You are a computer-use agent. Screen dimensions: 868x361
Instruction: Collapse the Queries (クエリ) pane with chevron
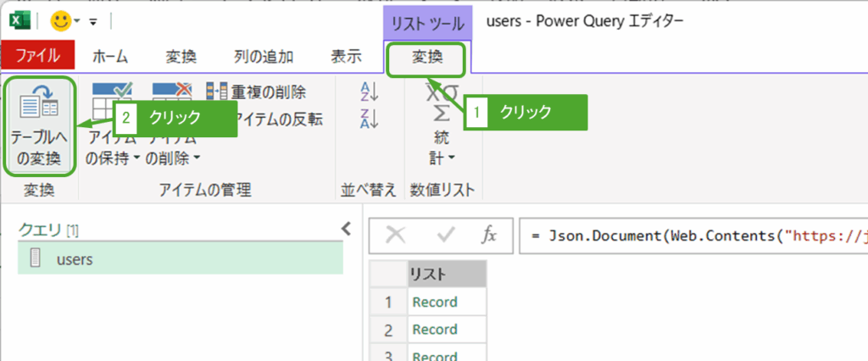click(346, 228)
